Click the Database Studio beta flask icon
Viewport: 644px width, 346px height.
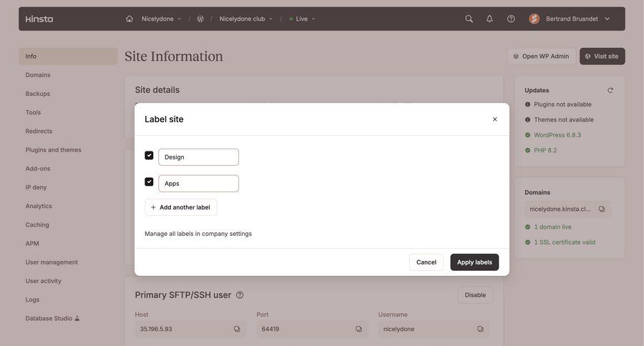tap(77, 319)
